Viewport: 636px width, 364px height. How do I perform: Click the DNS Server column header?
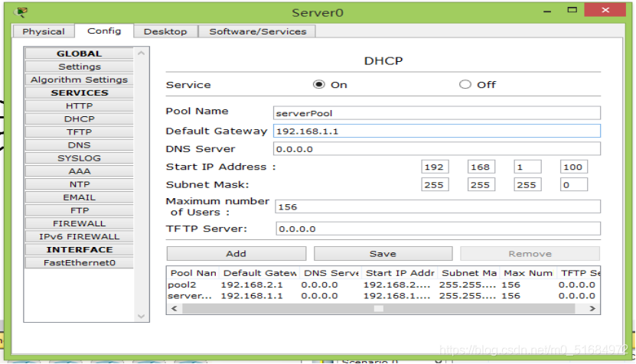(331, 273)
